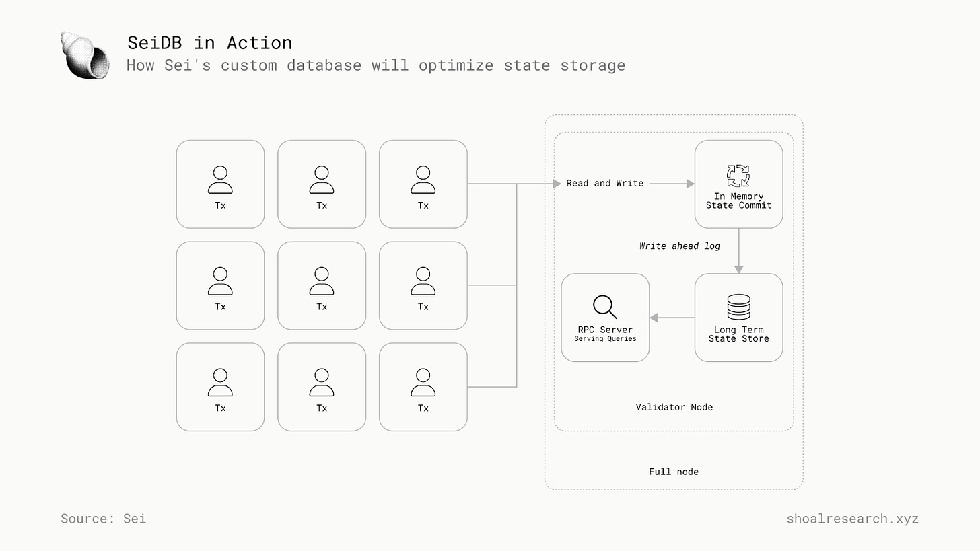Click the "SeiDB in Action" title
This screenshot has height=551, width=980.
click(x=210, y=42)
